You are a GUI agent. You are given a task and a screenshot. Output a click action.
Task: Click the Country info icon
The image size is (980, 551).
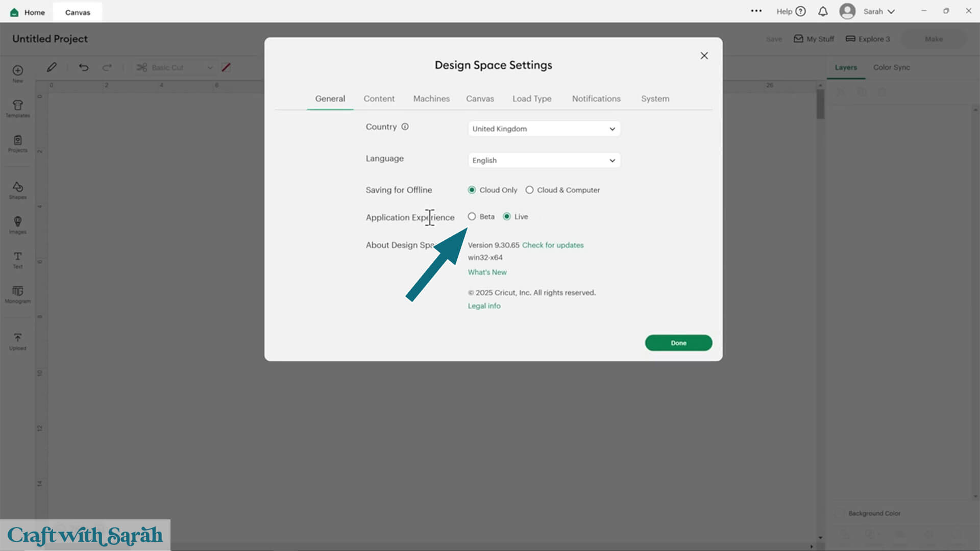coord(405,127)
